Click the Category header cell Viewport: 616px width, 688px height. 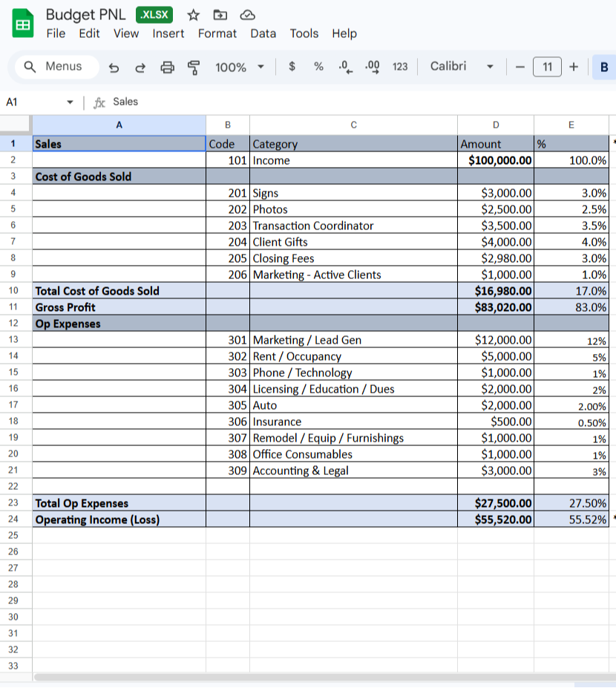tap(353, 144)
